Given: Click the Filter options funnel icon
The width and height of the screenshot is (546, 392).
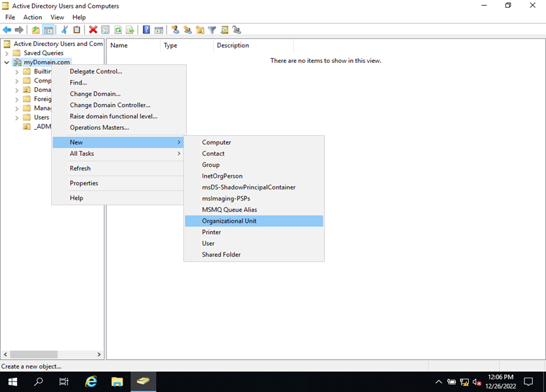Looking at the screenshot, I should (x=212, y=30).
